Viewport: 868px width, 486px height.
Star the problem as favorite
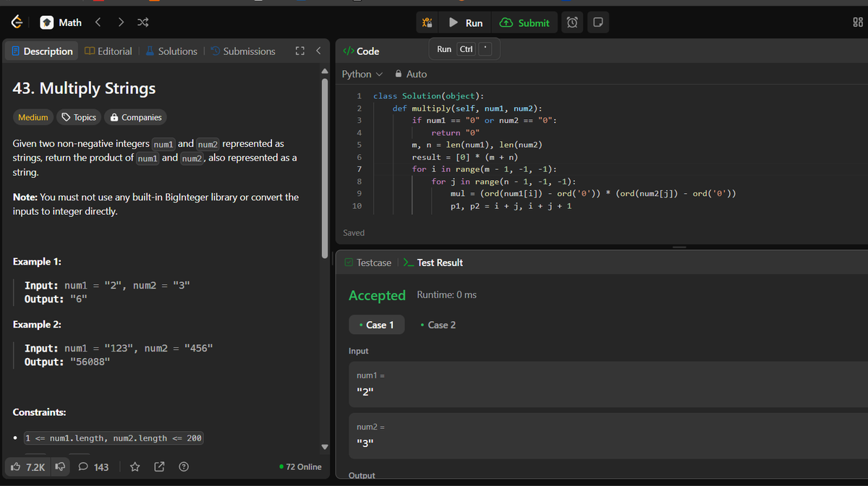[x=135, y=467]
